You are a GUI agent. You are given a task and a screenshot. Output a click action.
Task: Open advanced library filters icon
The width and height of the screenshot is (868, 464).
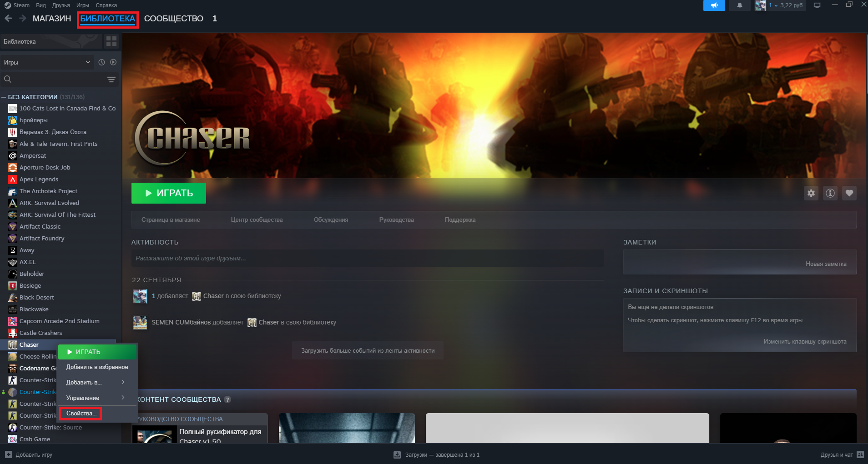tap(111, 80)
